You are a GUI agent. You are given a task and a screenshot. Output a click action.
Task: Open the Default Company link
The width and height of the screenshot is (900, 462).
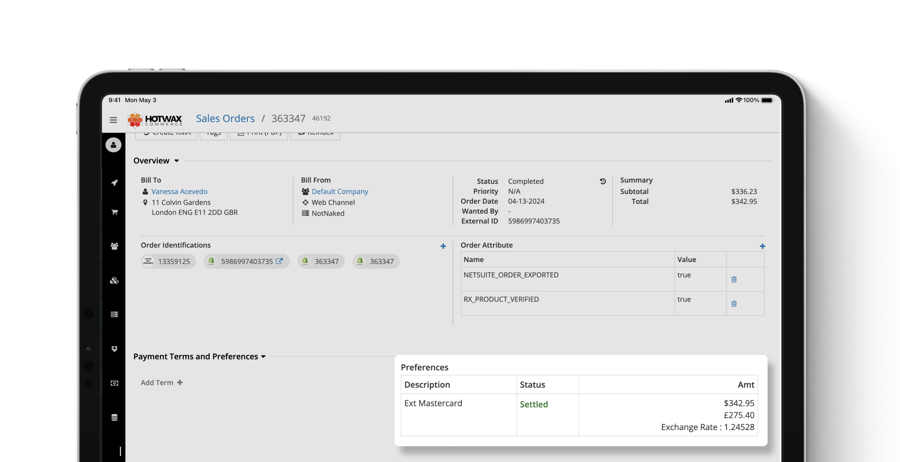(339, 192)
